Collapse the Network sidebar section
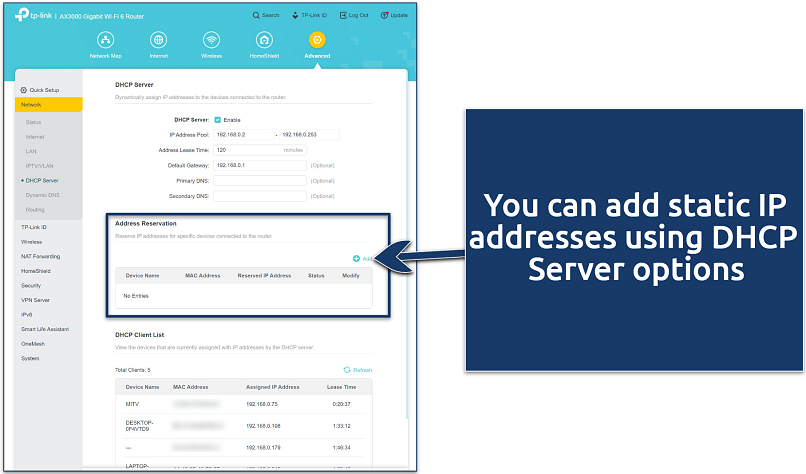This screenshot has height=474, width=806. [x=49, y=104]
